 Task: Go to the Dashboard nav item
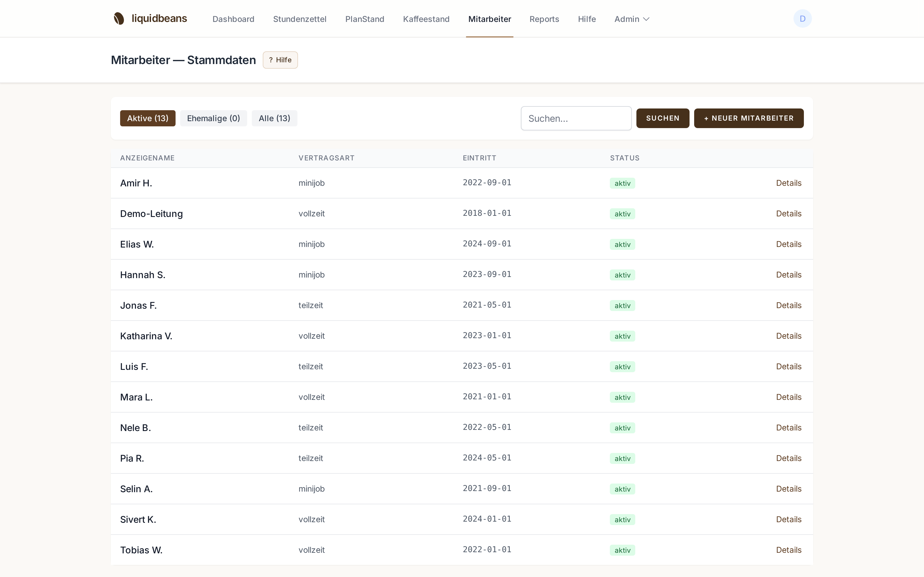(x=233, y=19)
